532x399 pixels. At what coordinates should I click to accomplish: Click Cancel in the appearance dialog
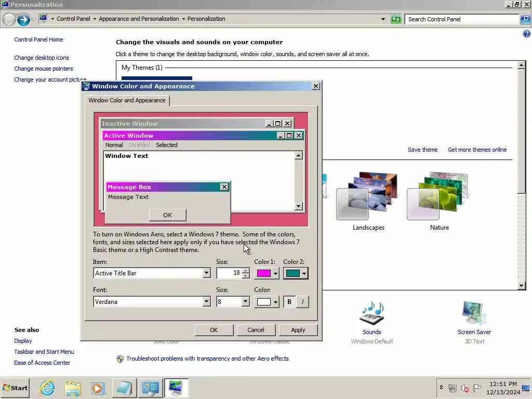tap(256, 330)
